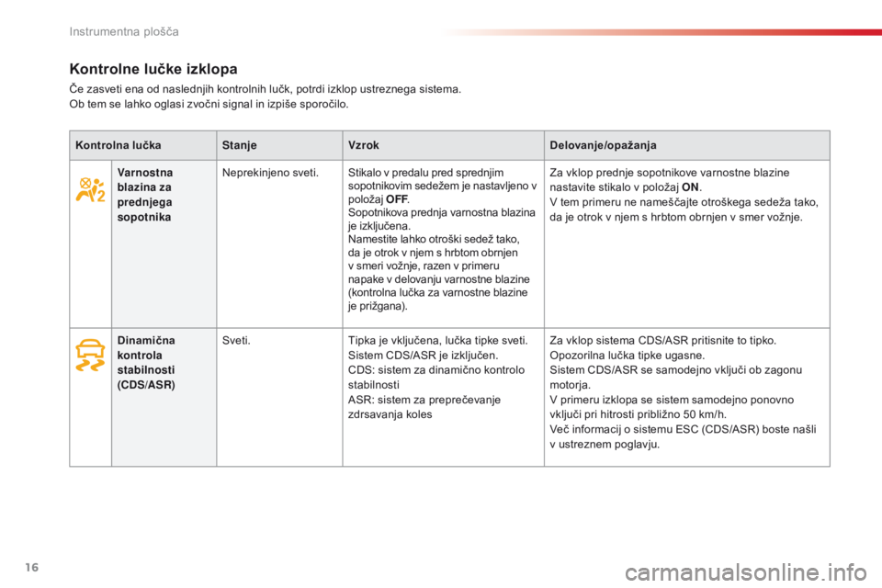Screen dimensions: 882x588
Task: Click the Kontrolne lučke izklopa heading
Action: pyautogui.click(x=154, y=68)
